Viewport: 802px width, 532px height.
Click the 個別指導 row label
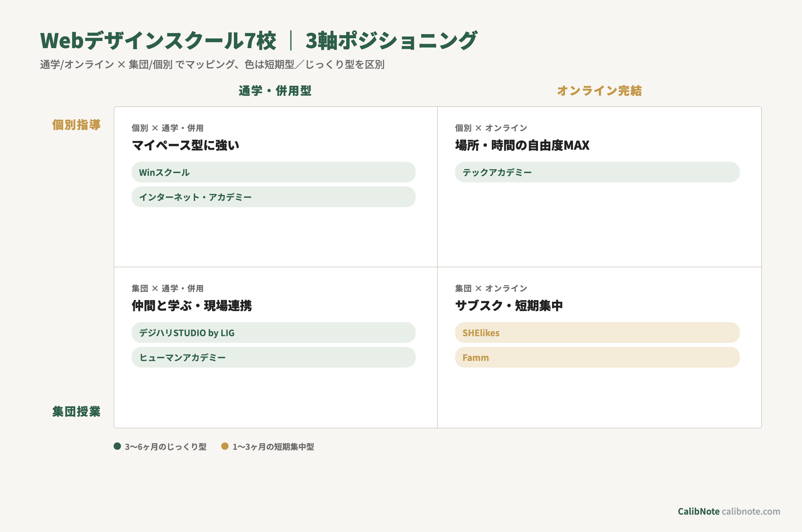pos(76,125)
